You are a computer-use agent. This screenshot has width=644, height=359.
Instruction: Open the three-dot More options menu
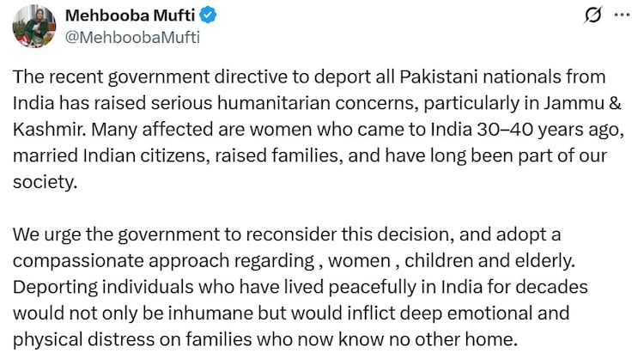click(620, 15)
